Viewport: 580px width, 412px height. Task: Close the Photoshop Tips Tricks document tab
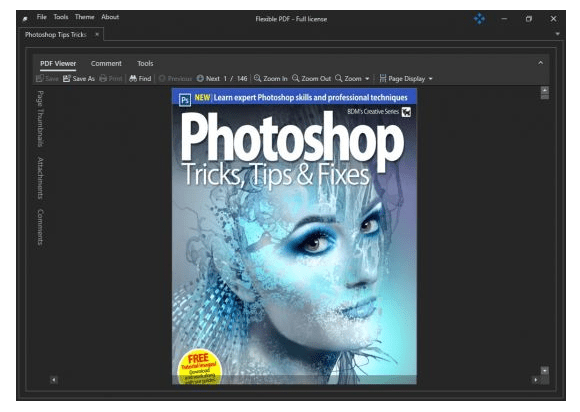click(97, 34)
